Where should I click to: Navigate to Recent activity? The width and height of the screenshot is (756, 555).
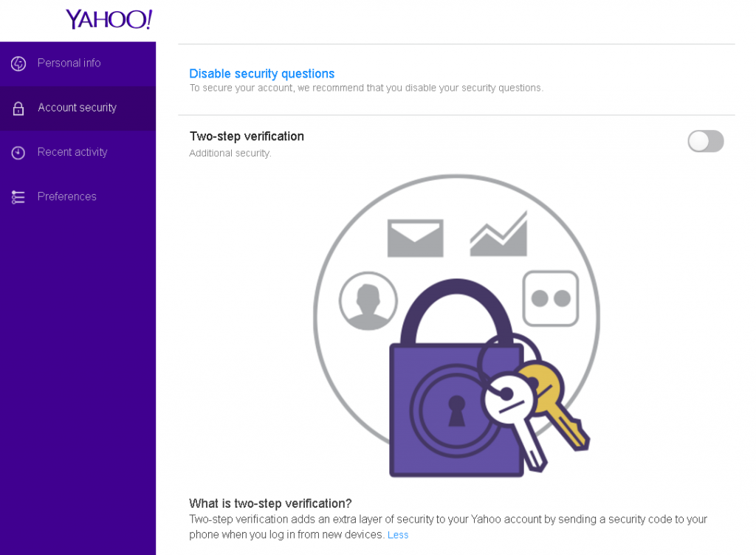tap(72, 152)
